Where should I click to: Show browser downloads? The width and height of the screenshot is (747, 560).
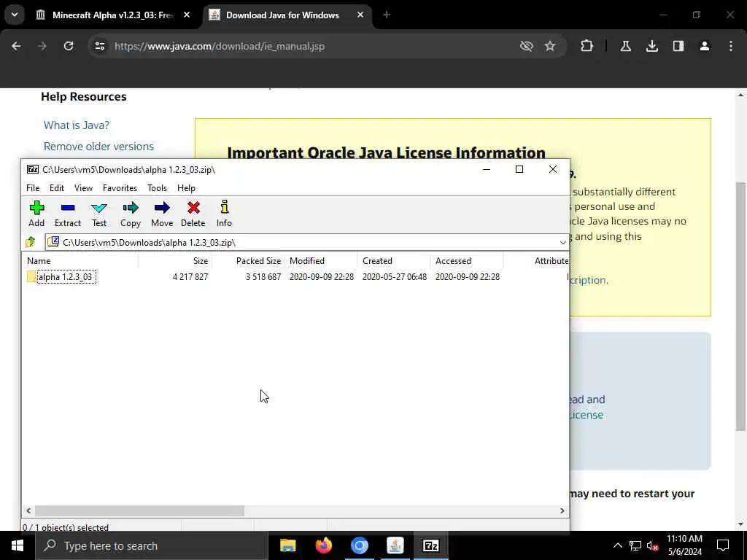pyautogui.click(x=651, y=46)
